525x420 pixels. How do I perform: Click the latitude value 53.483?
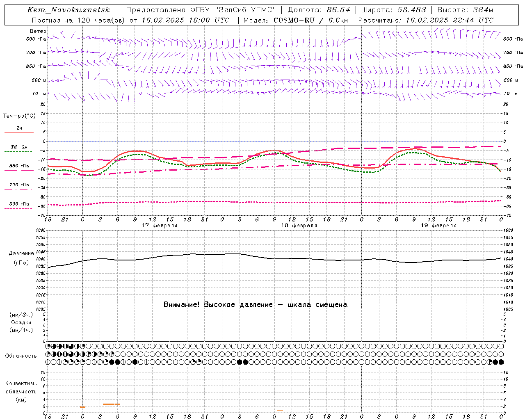point(411,10)
